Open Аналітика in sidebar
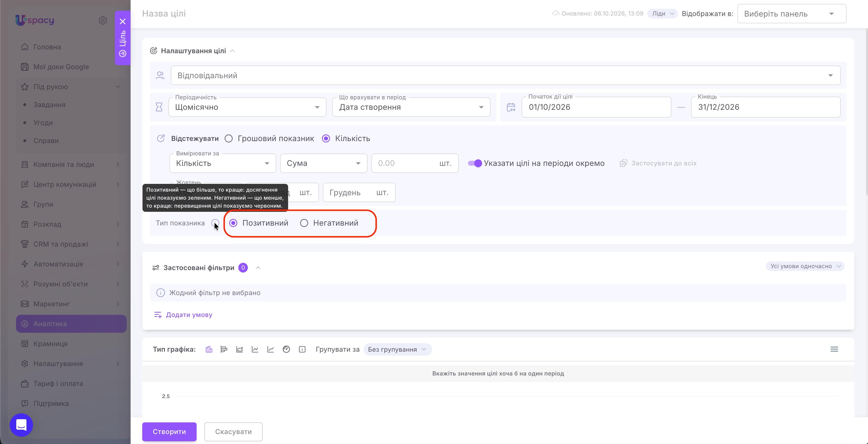 [x=71, y=324]
